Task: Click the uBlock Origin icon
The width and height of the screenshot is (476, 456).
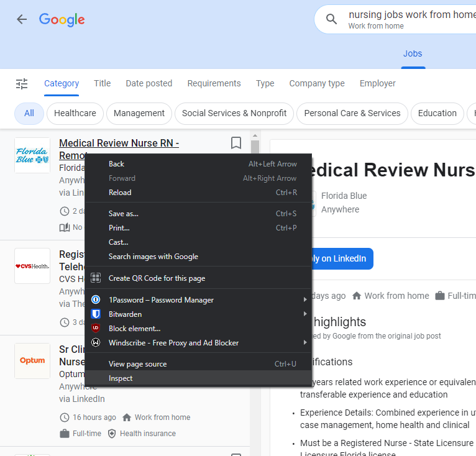Action: click(x=96, y=328)
